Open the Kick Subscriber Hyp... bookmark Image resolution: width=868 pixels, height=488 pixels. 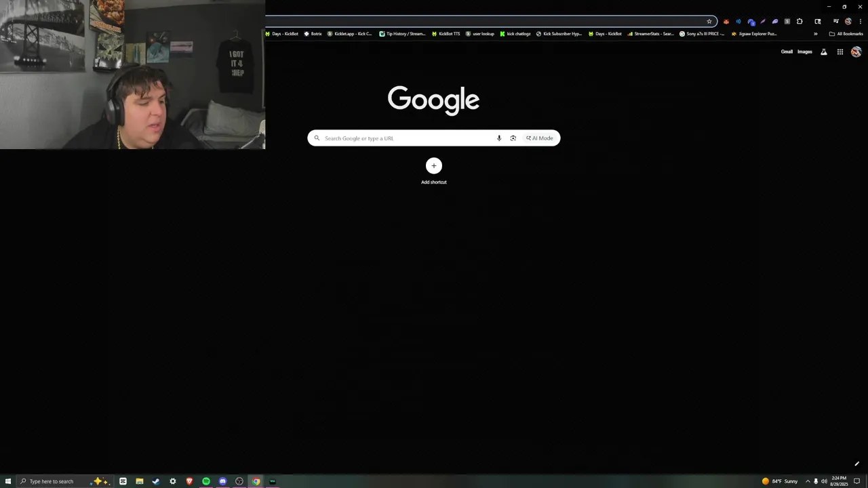click(x=559, y=33)
